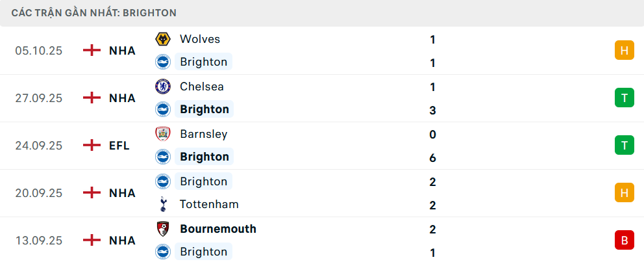Click the Wolves club crest icon
This screenshot has height=264, width=644.
(162, 39)
